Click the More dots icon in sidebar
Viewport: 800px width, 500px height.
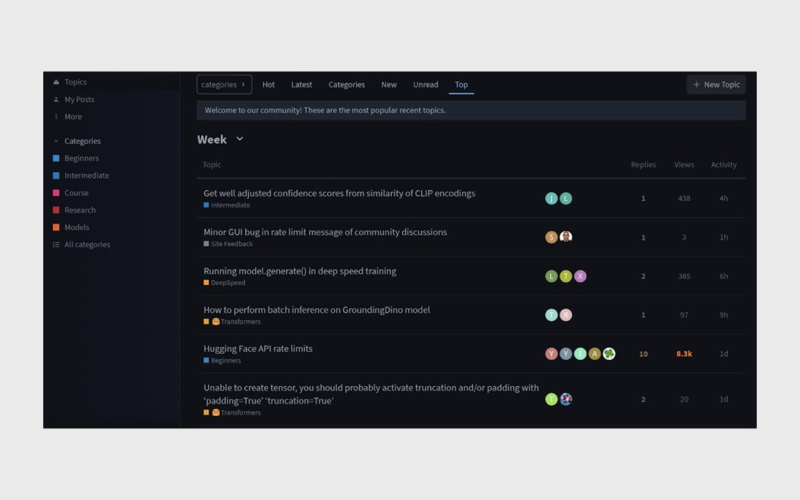(56, 116)
